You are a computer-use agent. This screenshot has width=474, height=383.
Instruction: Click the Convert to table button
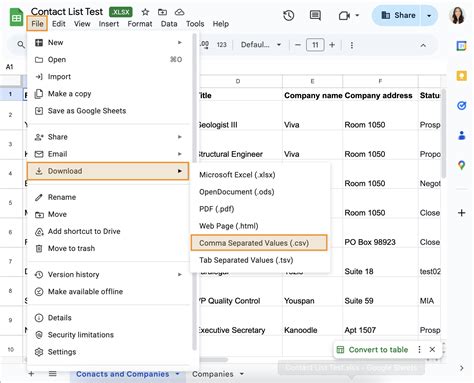[373, 349]
